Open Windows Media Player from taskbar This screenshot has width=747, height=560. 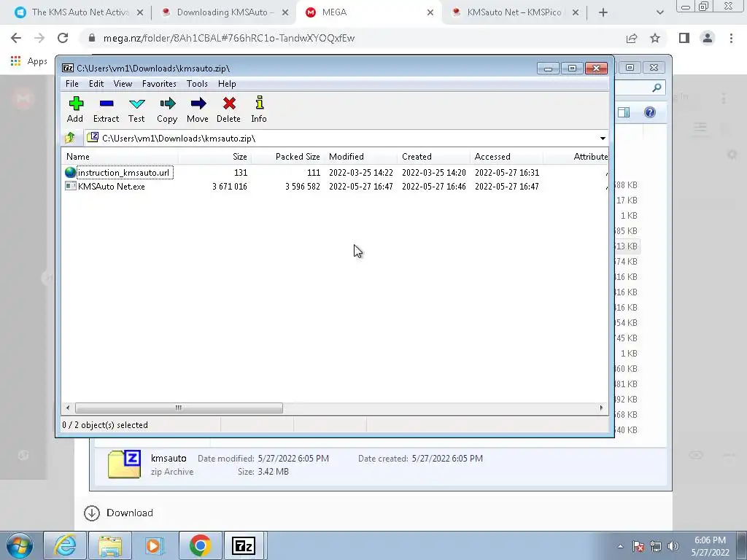point(155,545)
